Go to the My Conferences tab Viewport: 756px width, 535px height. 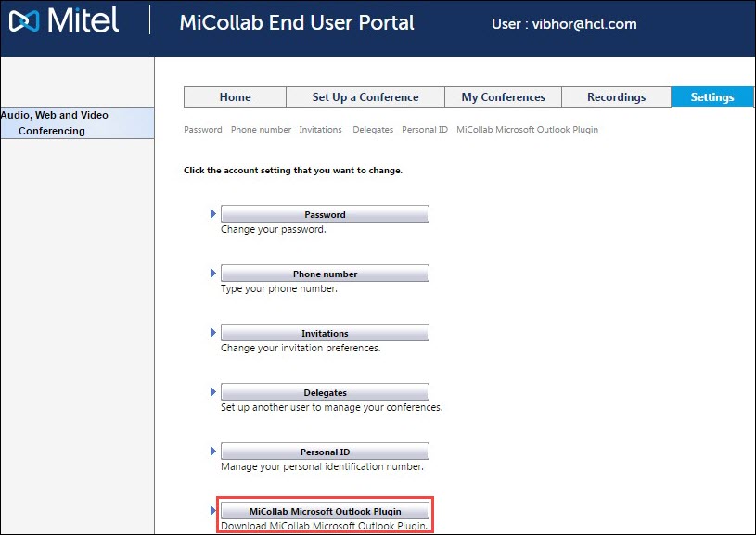502,96
